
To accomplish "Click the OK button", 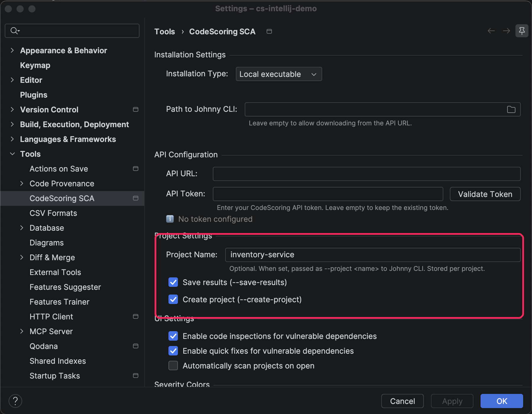I will point(502,401).
